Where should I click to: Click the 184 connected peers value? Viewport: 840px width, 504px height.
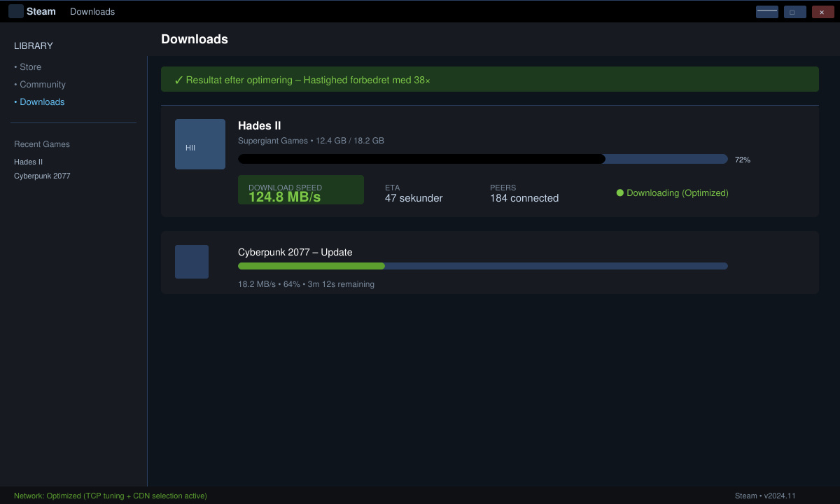coord(524,198)
